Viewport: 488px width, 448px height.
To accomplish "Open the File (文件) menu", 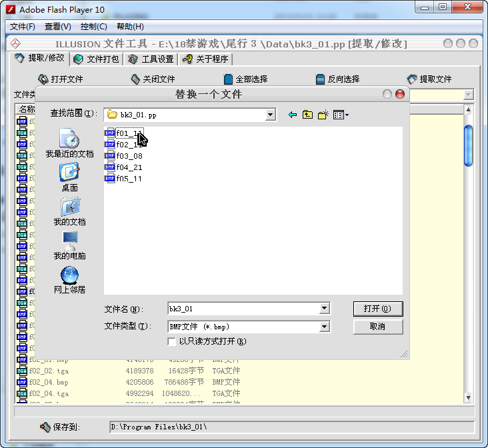I will (23, 27).
